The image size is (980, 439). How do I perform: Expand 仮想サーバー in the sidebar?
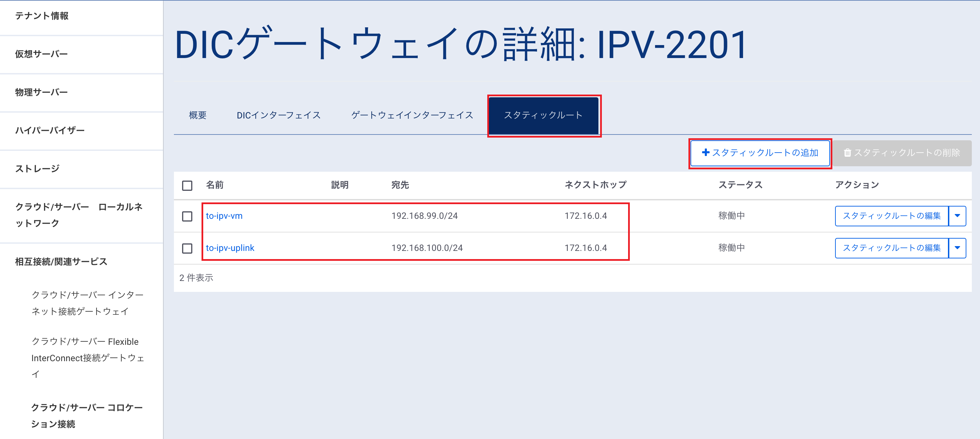tap(42, 54)
